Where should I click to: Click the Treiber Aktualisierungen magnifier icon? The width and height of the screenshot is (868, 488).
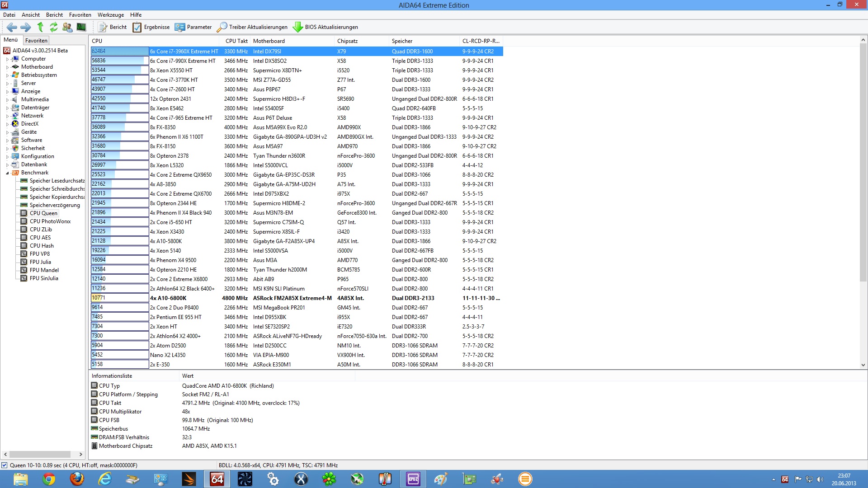pos(222,27)
